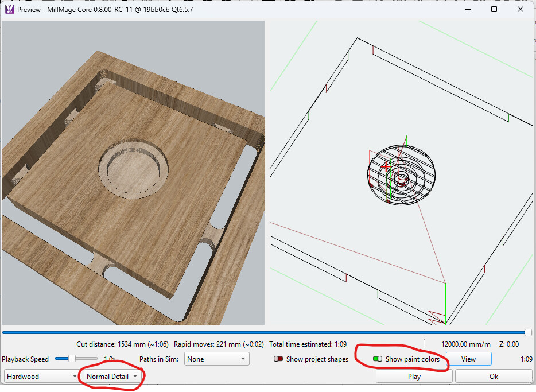536x392 pixels.
Task: Maximize the Preview window
Action: [x=494, y=9]
